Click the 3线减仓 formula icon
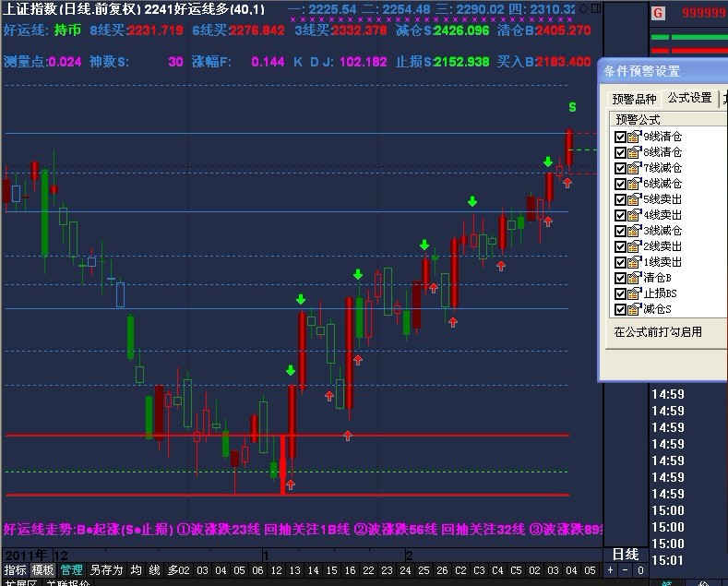This screenshot has width=728, height=586. 634,231
